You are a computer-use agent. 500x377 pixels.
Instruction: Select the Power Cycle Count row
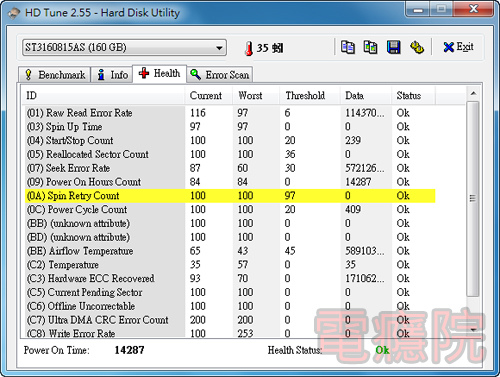click(230, 209)
